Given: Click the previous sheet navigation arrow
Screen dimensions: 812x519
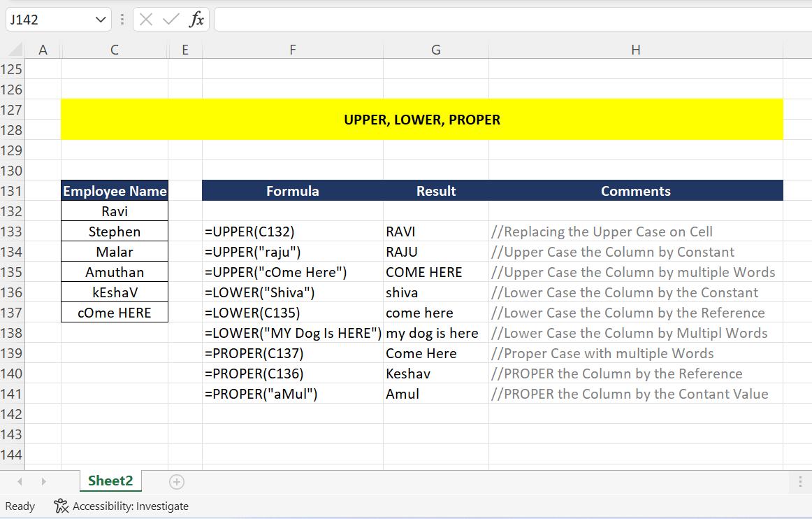Looking at the screenshot, I should tap(20, 482).
